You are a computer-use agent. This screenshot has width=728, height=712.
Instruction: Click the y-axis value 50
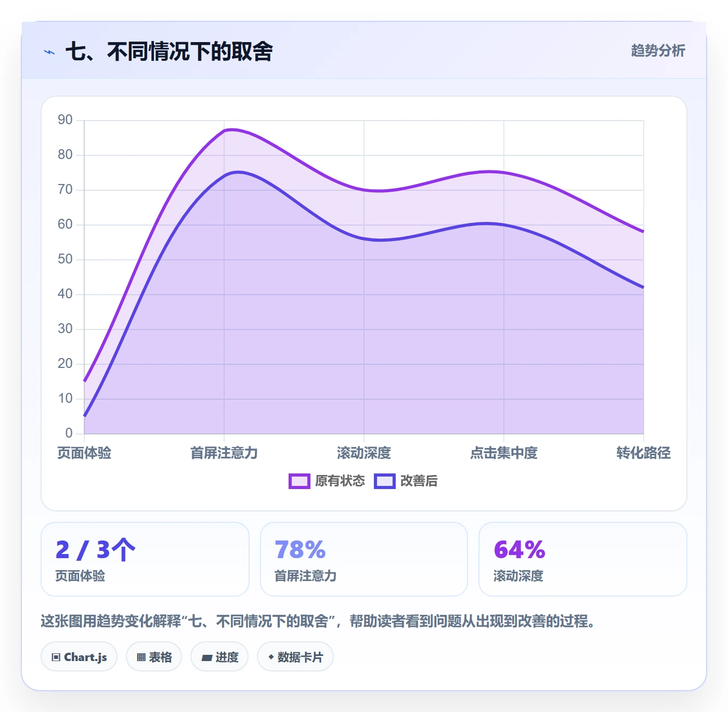tap(65, 259)
